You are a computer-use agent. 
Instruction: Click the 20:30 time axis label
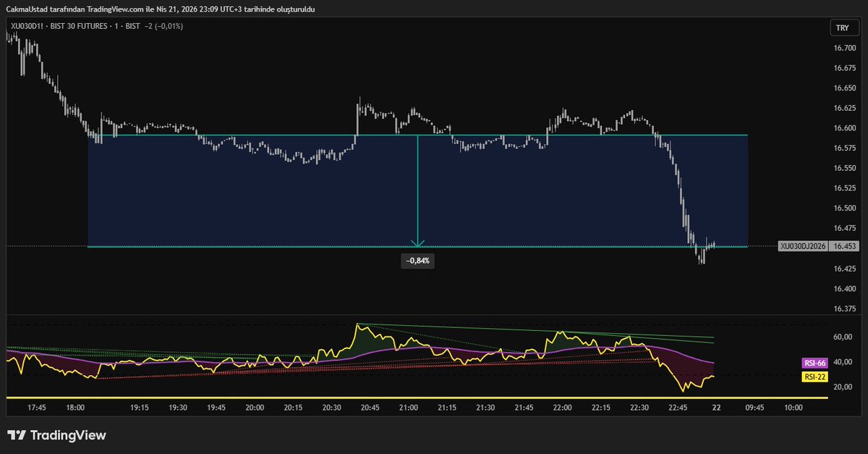pyautogui.click(x=331, y=408)
